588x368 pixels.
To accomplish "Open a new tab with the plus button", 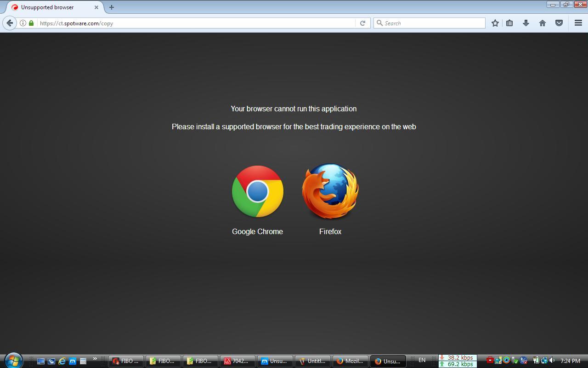I will click(112, 7).
